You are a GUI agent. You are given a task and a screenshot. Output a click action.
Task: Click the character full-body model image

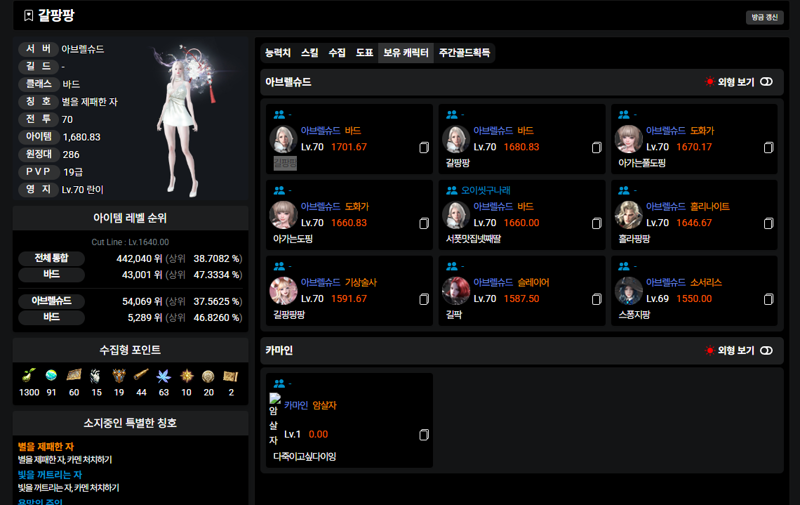(x=184, y=121)
